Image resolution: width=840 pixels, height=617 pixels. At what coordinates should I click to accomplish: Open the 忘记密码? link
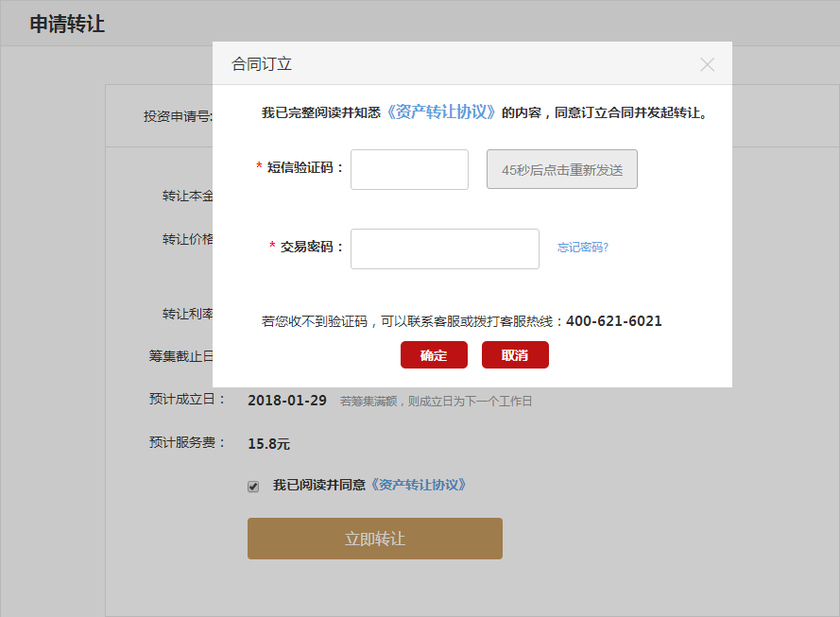coord(582,248)
